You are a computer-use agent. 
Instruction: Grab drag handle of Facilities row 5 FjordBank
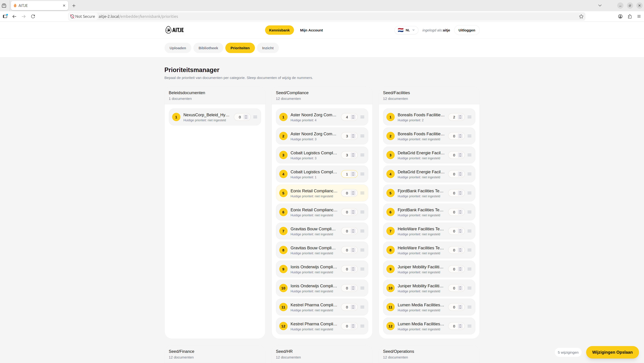469,193
